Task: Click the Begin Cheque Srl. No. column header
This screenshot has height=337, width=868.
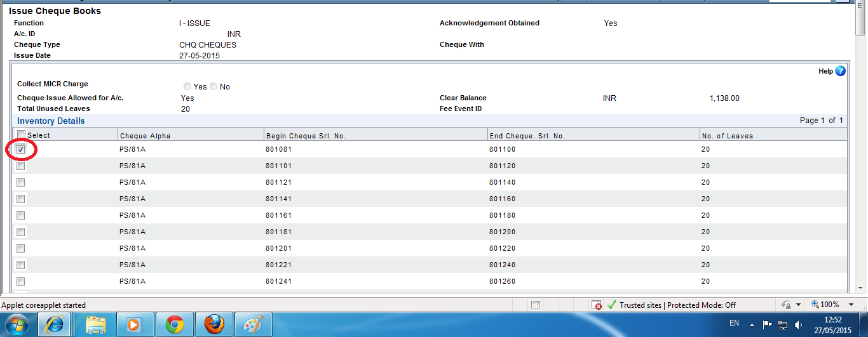Action: 306,136
